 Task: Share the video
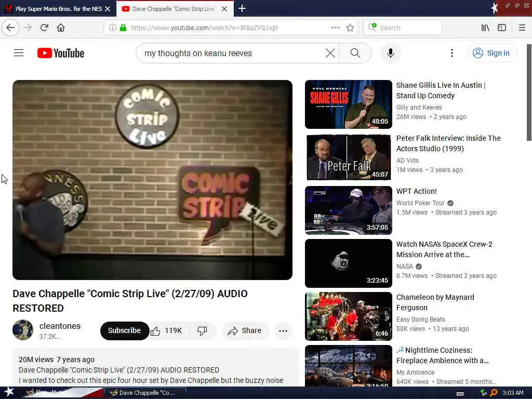click(245, 330)
